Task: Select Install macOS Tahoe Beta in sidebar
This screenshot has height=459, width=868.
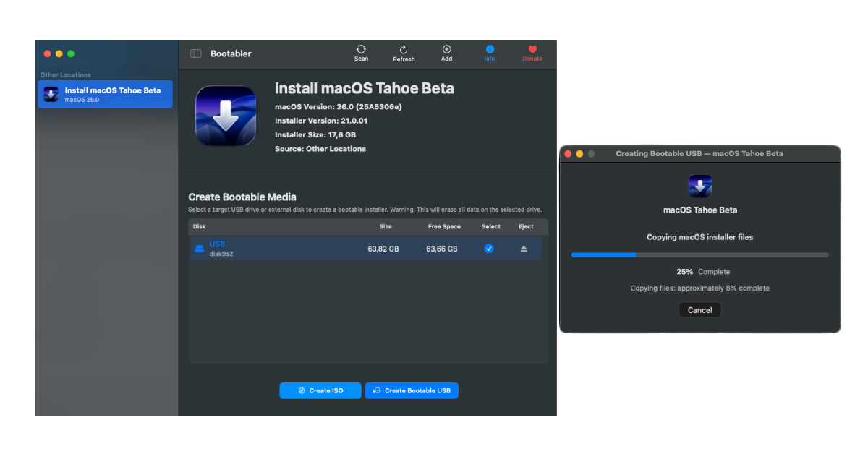Action: (106, 94)
